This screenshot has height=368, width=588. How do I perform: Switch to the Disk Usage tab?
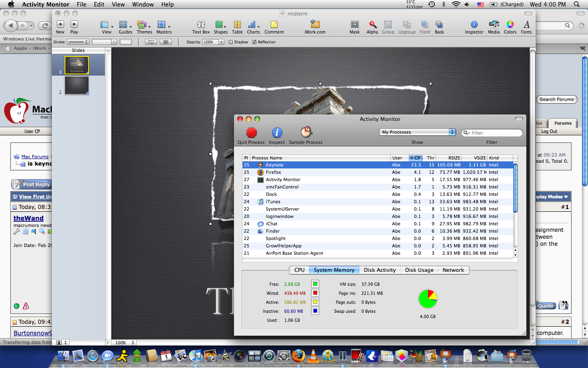[x=419, y=270]
